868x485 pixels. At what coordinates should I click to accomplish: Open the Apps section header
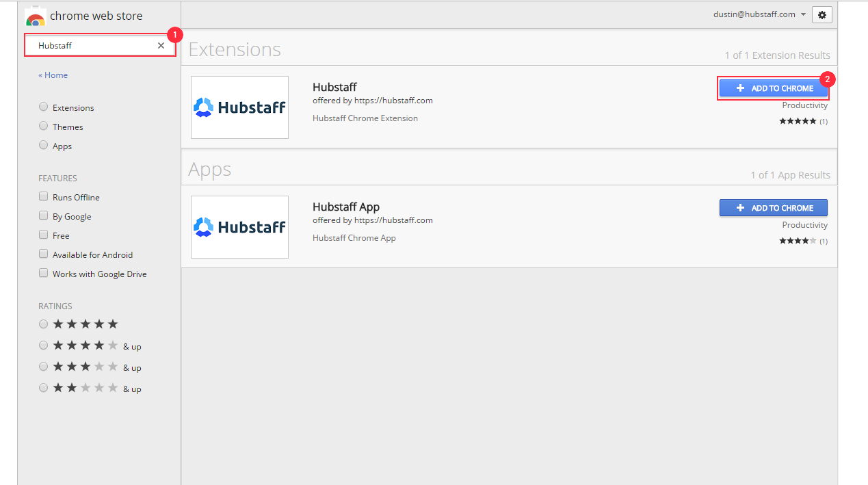[x=209, y=169]
